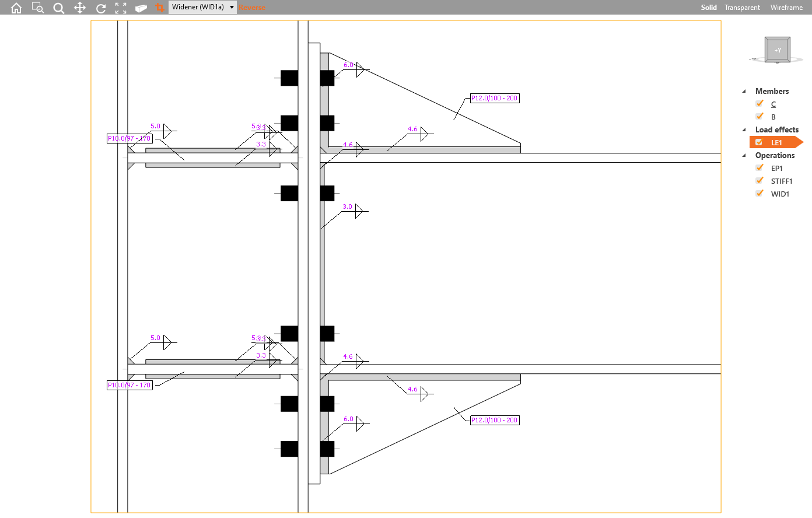The width and height of the screenshot is (812, 518).
Task: Uncheck the STIFF1 operation
Action: tap(759, 180)
